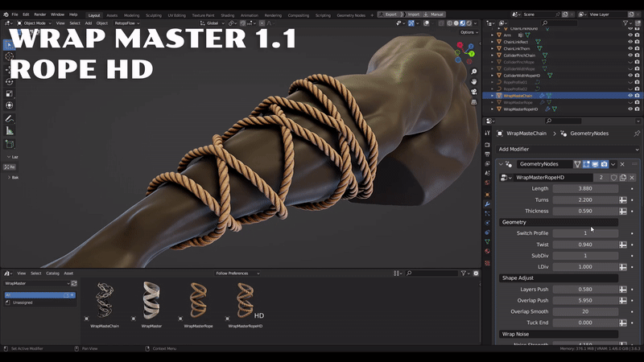Open the Object Data properties tab
Image resolution: width=644 pixels, height=362 pixels.
click(x=488, y=242)
